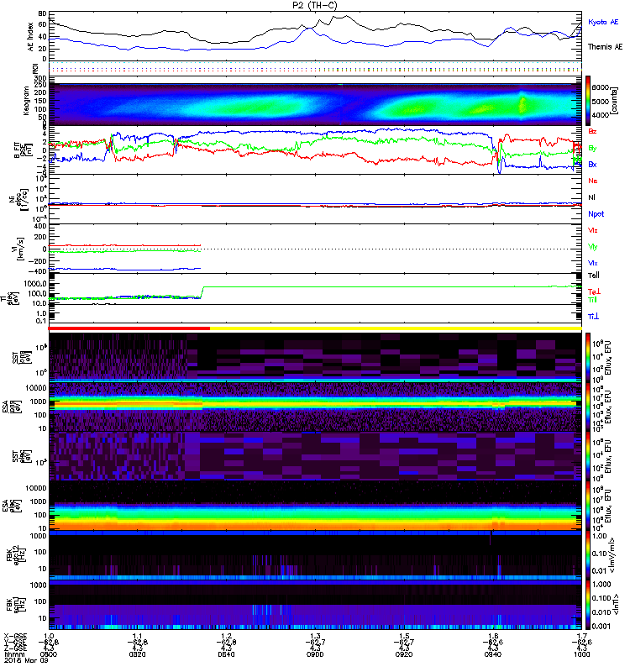
Task: Click the 0840 time tick label
Action: coord(226,654)
